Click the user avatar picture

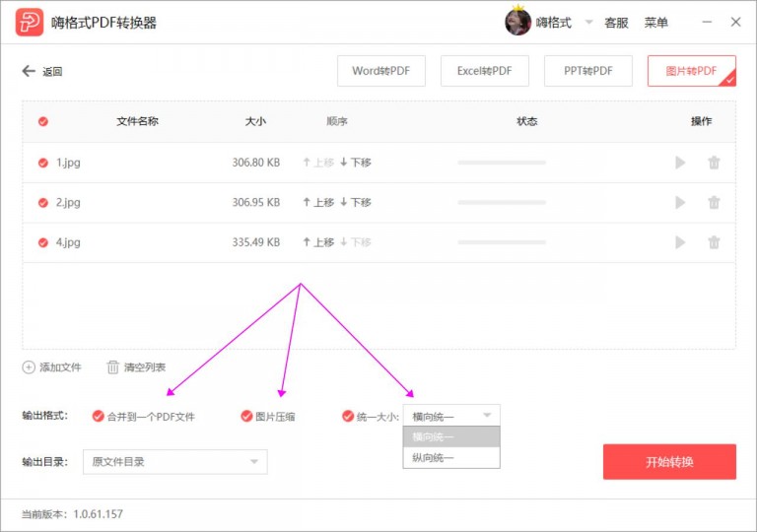(x=518, y=22)
